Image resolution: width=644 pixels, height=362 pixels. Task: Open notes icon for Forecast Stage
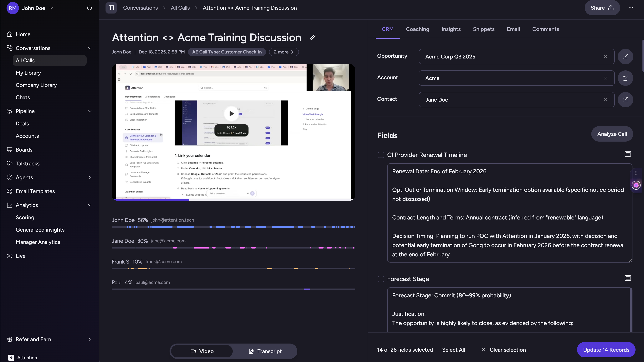pos(627,278)
